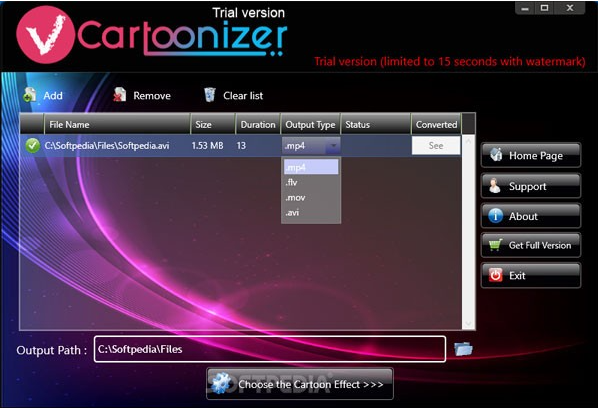Click the red power icon on Exit
The width and height of the screenshot is (598, 408).
(x=495, y=275)
